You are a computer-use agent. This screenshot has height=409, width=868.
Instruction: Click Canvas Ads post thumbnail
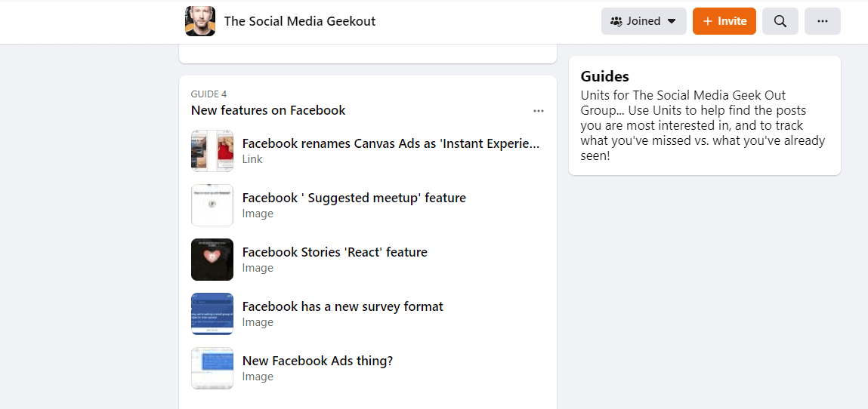(x=212, y=151)
